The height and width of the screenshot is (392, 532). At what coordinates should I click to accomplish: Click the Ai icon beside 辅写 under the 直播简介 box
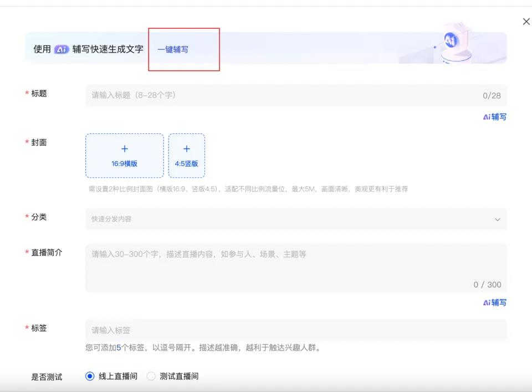[x=486, y=303]
